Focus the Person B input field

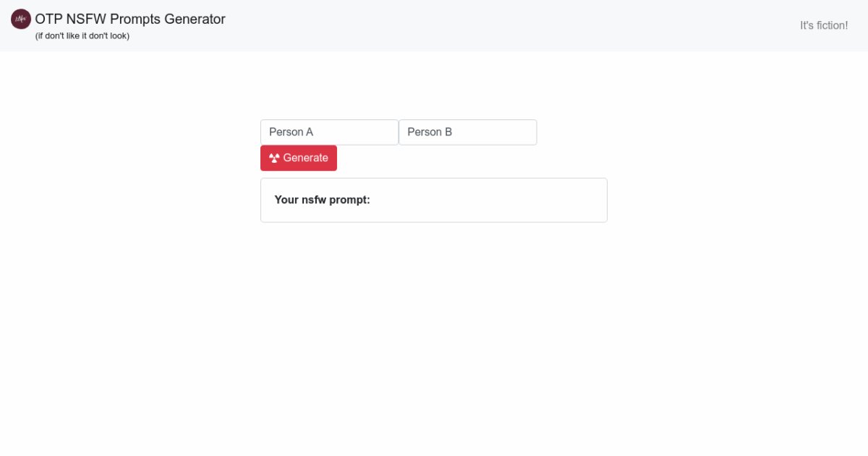(467, 132)
